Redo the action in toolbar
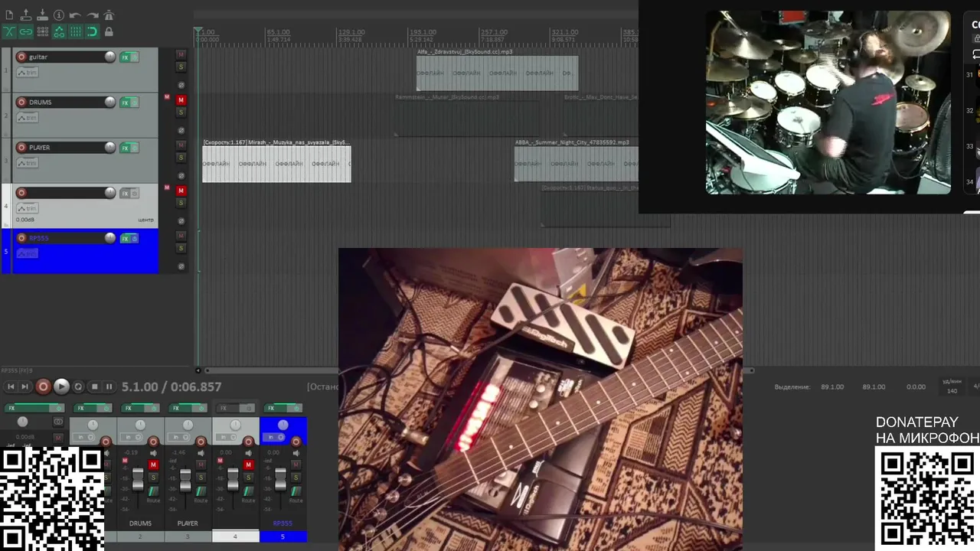 (93, 15)
